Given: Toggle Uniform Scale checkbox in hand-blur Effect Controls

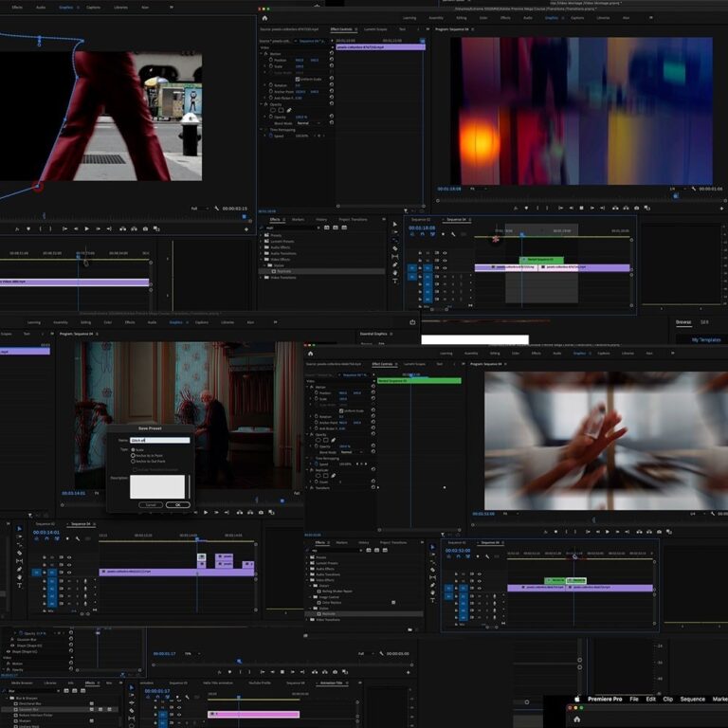Looking at the screenshot, I should point(341,410).
